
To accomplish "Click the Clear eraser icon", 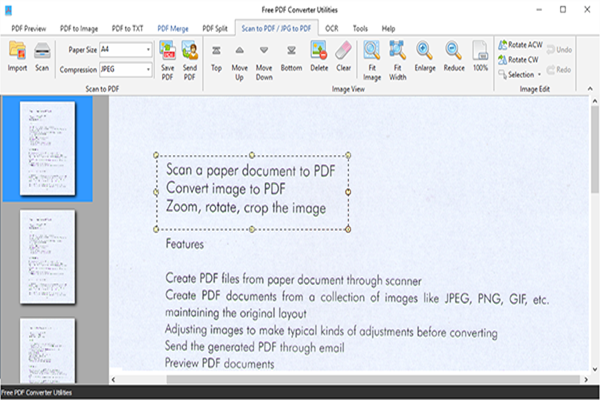I will [342, 52].
